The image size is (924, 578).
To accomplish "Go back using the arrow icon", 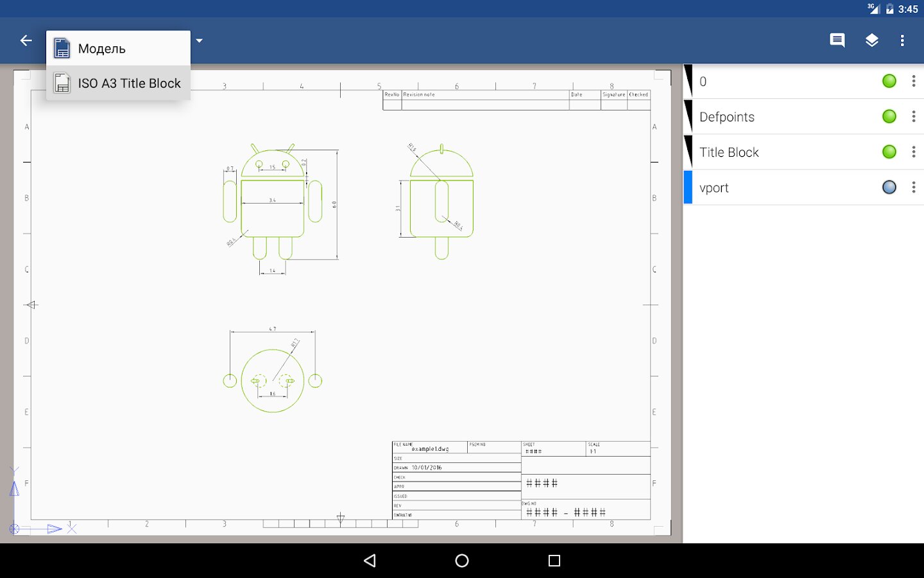I will pyautogui.click(x=26, y=40).
